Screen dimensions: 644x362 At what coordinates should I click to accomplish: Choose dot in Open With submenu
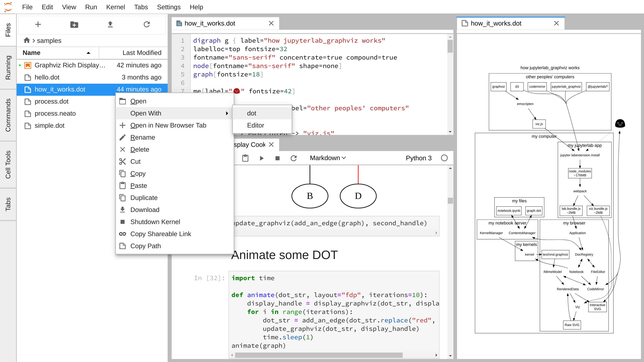click(x=252, y=113)
